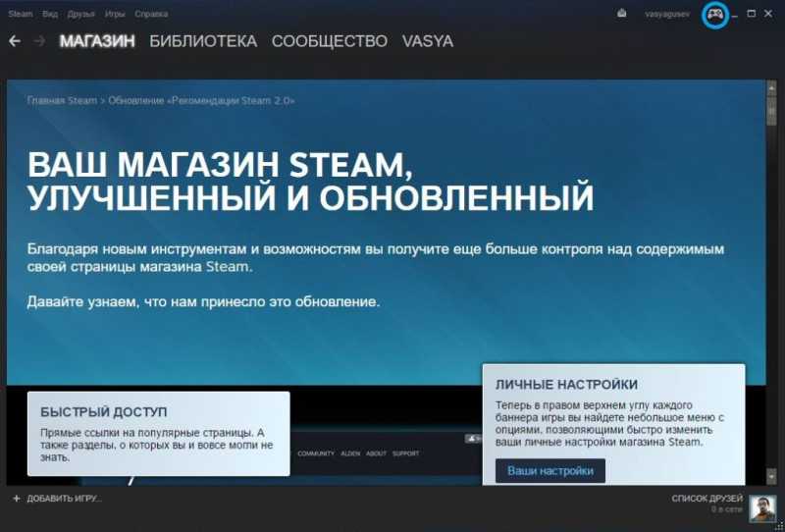Click the Ваши настройки button
Image resolution: width=785 pixels, height=532 pixels.
[x=550, y=471]
